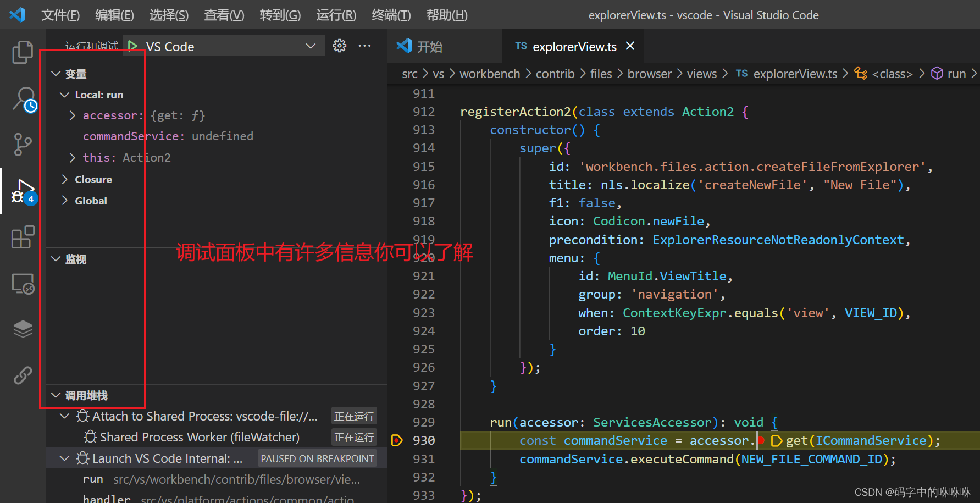Click the files breadcrumb segment
This screenshot has width=980, height=503.
click(601, 74)
